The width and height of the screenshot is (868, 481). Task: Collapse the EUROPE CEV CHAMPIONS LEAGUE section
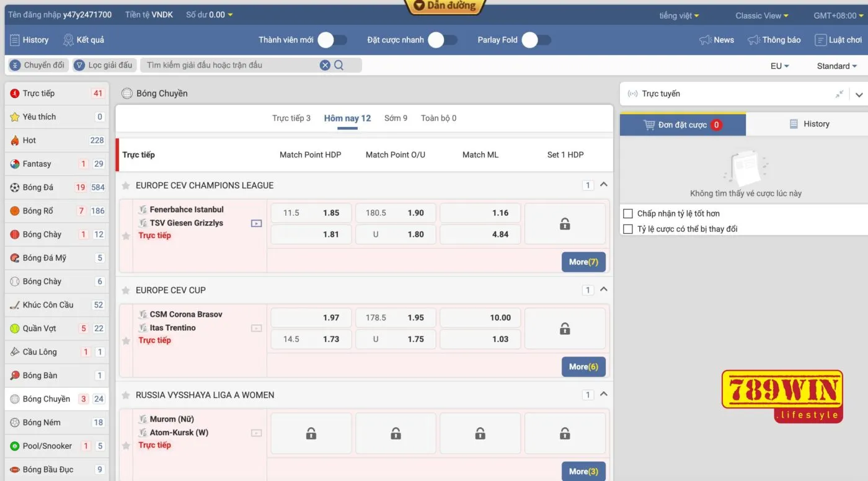[604, 185]
